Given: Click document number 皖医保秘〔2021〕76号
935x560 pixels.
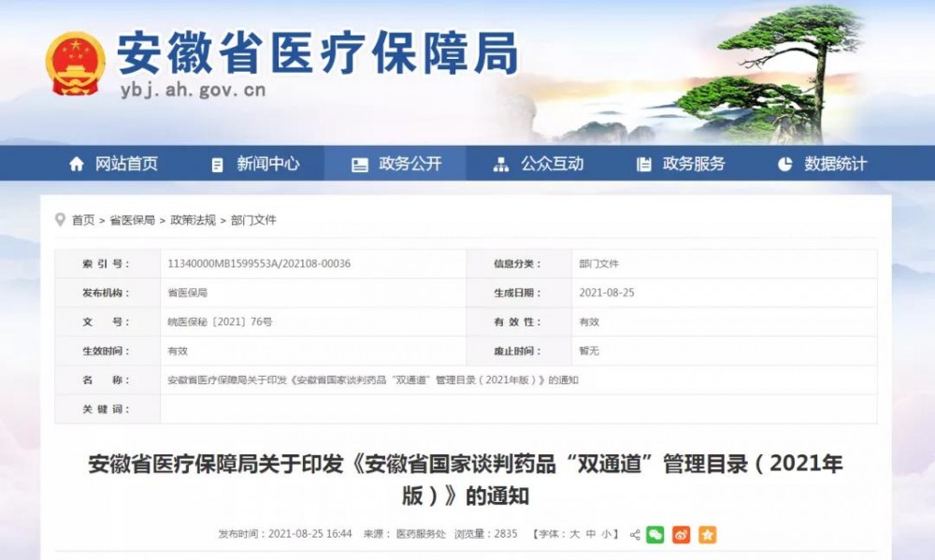Looking at the screenshot, I should (x=220, y=322).
